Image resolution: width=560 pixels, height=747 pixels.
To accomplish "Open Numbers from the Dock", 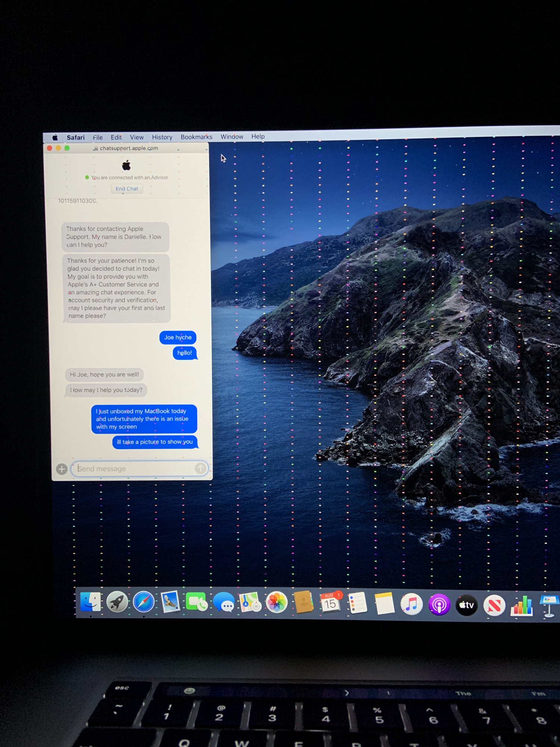I will [522, 605].
